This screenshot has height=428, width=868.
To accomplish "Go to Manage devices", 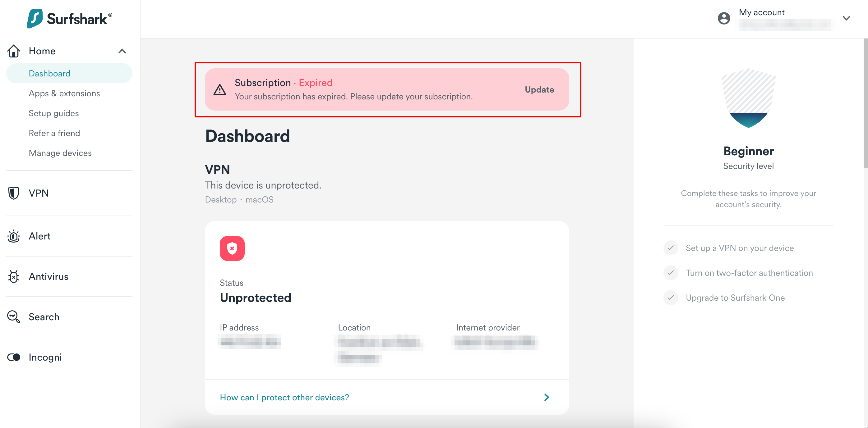I will click(x=60, y=153).
